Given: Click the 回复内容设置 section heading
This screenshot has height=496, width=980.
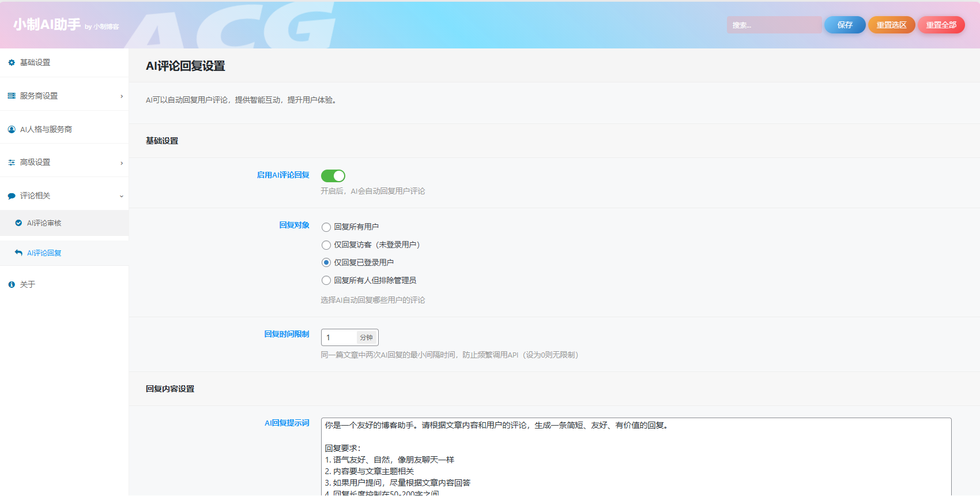Looking at the screenshot, I should pyautogui.click(x=170, y=389).
